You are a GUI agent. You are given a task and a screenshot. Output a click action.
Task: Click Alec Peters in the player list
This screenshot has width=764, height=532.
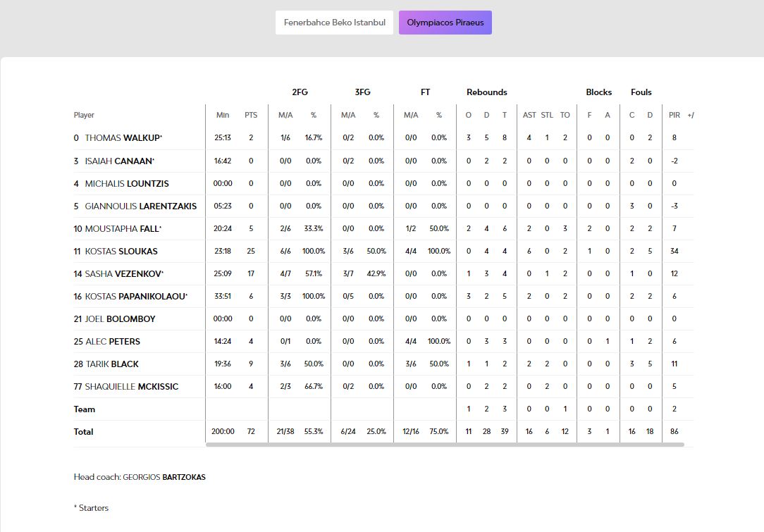click(113, 341)
